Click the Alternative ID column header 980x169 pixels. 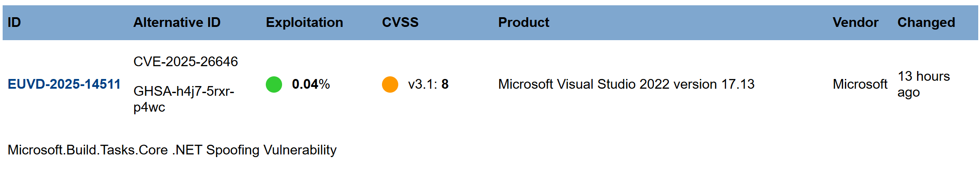tap(177, 23)
